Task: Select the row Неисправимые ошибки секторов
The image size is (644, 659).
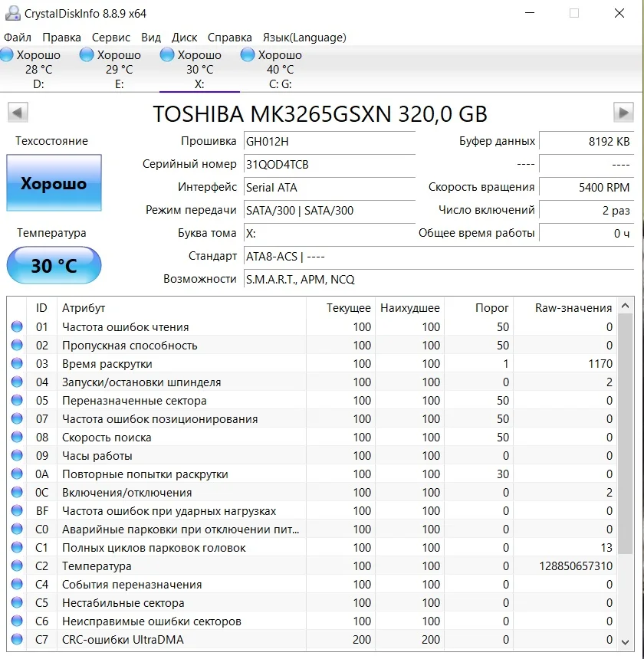Action: pos(312,621)
